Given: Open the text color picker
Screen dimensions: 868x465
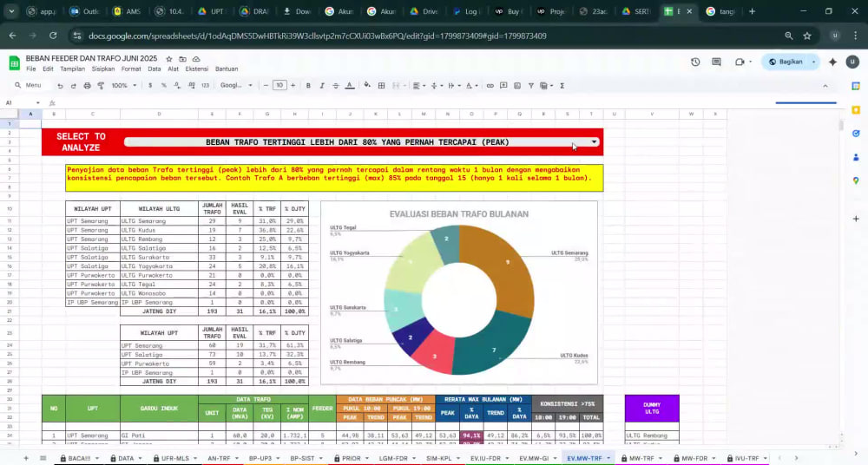Looking at the screenshot, I should click(349, 86).
